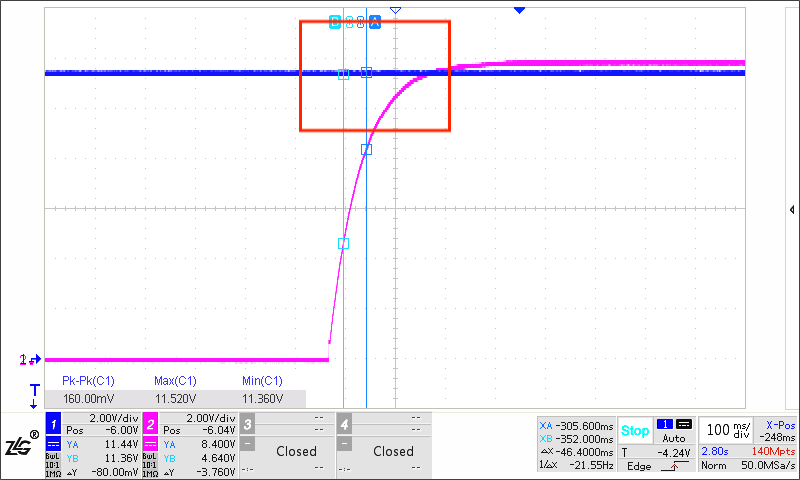This screenshot has width=800, height=480.
Task: Click the 11.360V minimum value
Action: click(x=262, y=399)
